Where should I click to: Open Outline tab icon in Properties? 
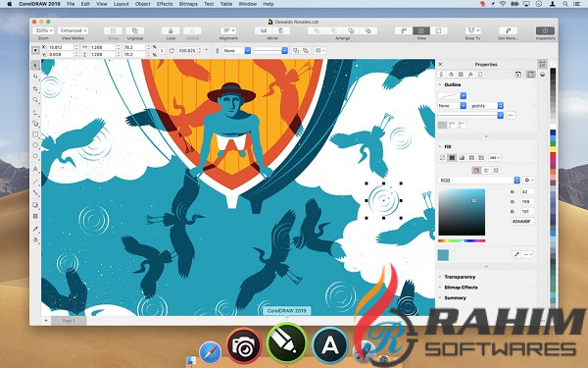click(x=441, y=75)
